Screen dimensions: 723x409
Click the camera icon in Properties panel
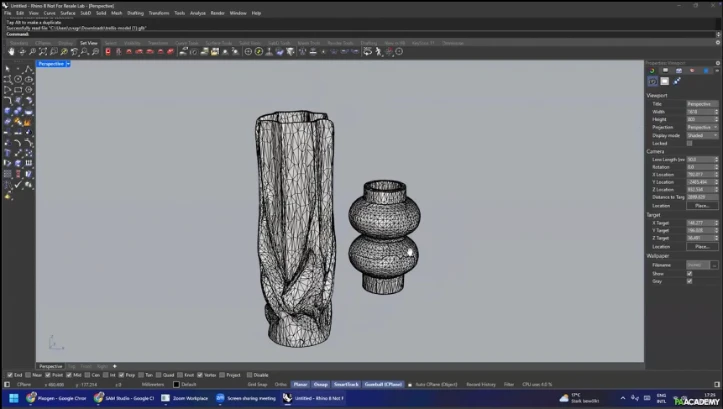click(x=653, y=81)
